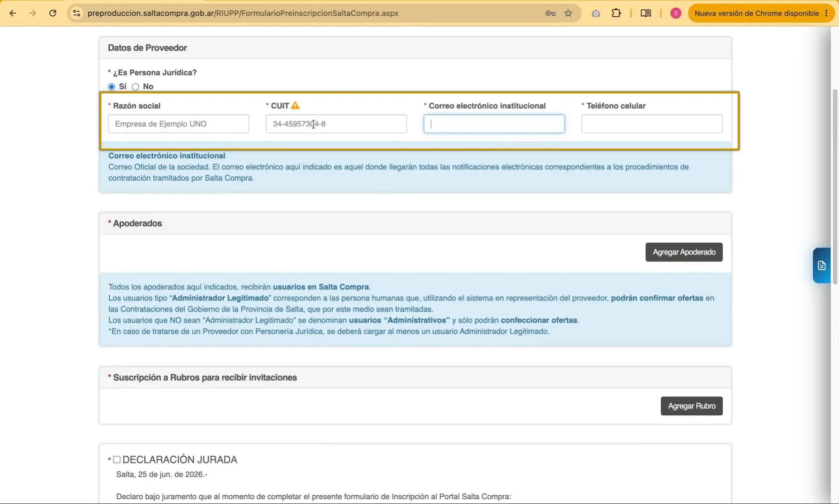Open the reading mode book icon
839x504 pixels.
pos(645,13)
